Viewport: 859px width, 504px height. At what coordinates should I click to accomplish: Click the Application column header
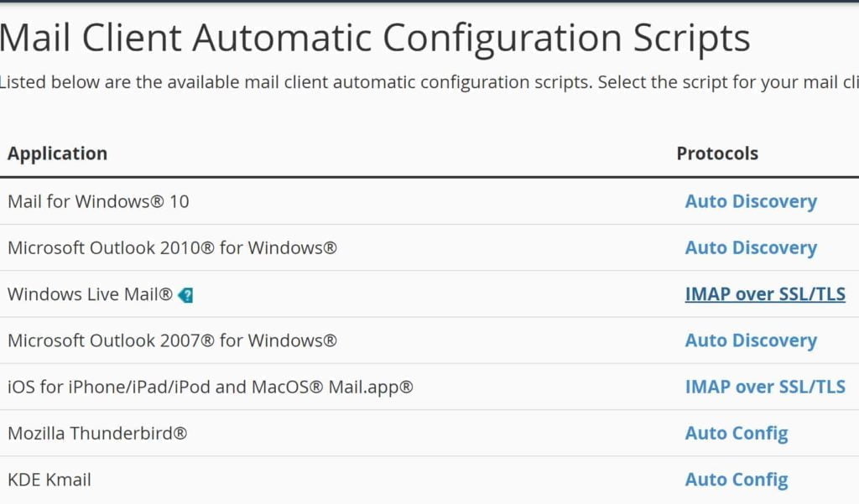pyautogui.click(x=58, y=153)
